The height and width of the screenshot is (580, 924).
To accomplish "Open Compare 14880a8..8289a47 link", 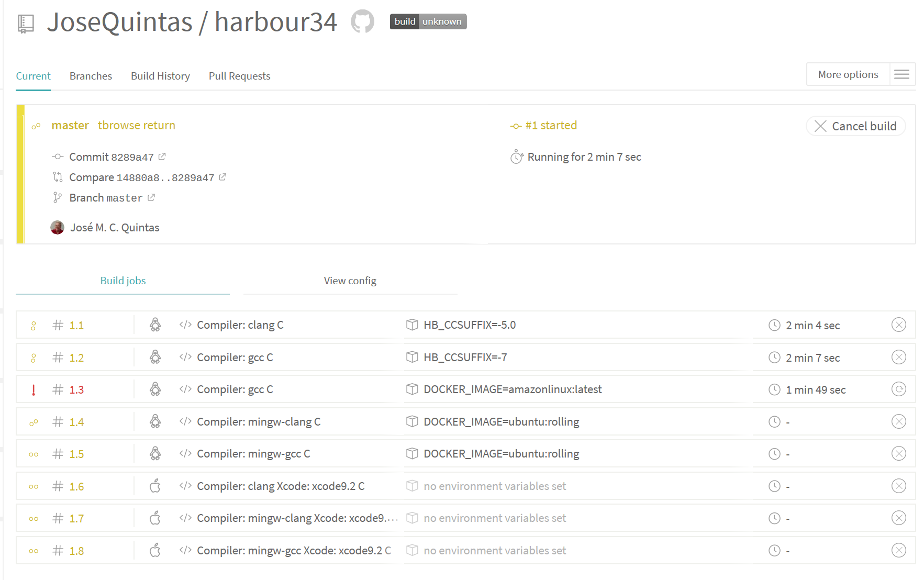I will (142, 177).
